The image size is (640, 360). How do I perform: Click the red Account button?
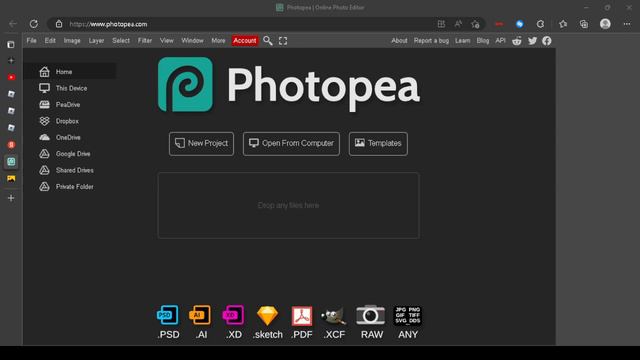(245, 40)
